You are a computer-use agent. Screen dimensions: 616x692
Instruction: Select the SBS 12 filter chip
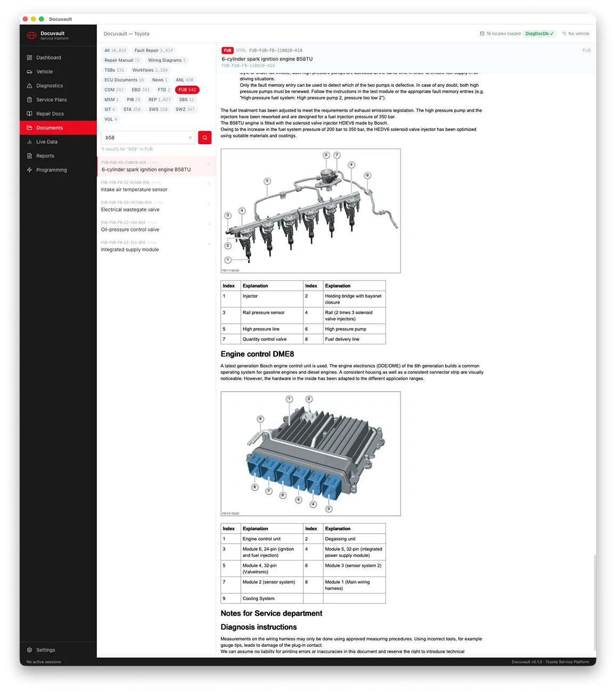pyautogui.click(x=186, y=100)
